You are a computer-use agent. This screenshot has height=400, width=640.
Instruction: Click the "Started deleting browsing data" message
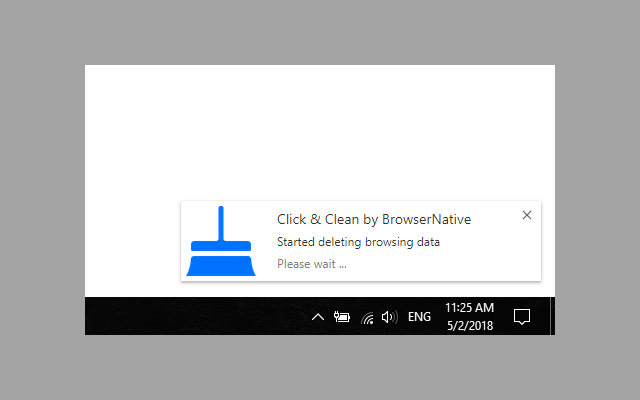pyautogui.click(x=358, y=242)
